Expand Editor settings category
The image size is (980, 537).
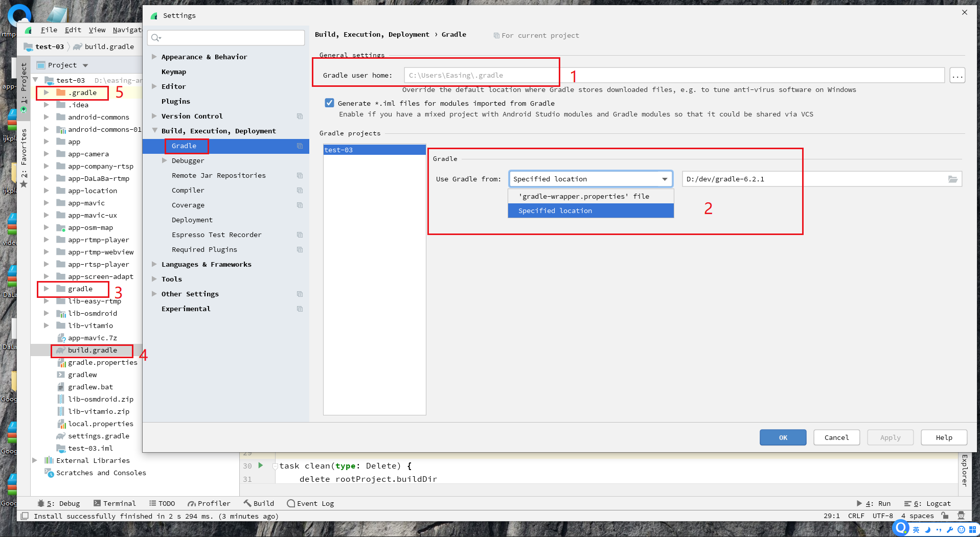pos(154,86)
